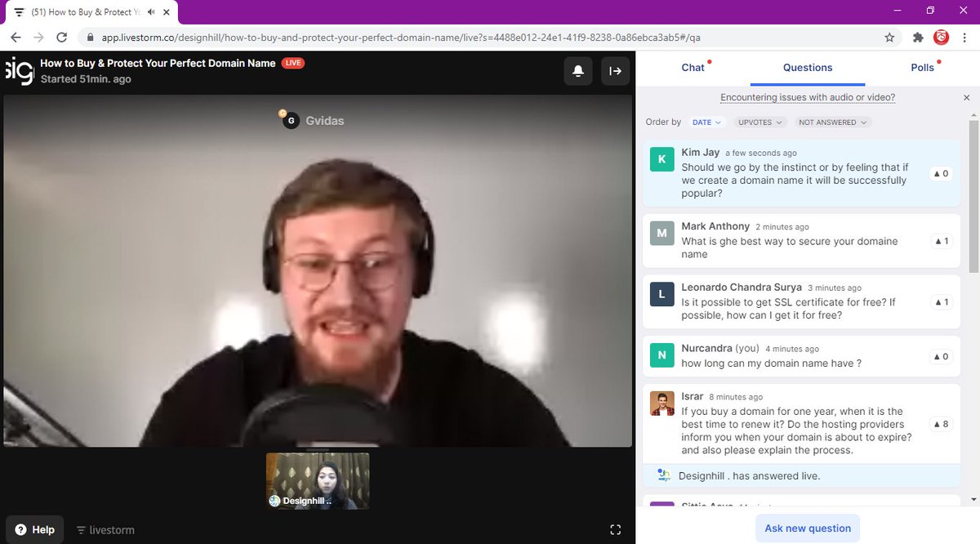Screen dimensions: 980x544
Task: Click the red extension icon in toolbar
Action: [942, 37]
